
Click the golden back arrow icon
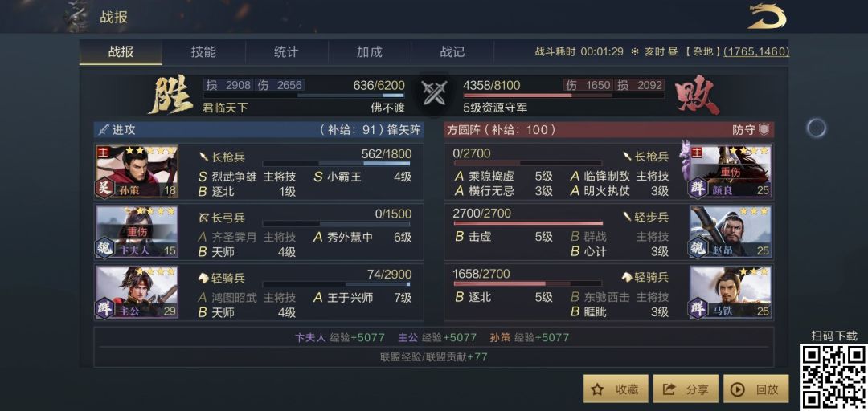click(x=767, y=16)
